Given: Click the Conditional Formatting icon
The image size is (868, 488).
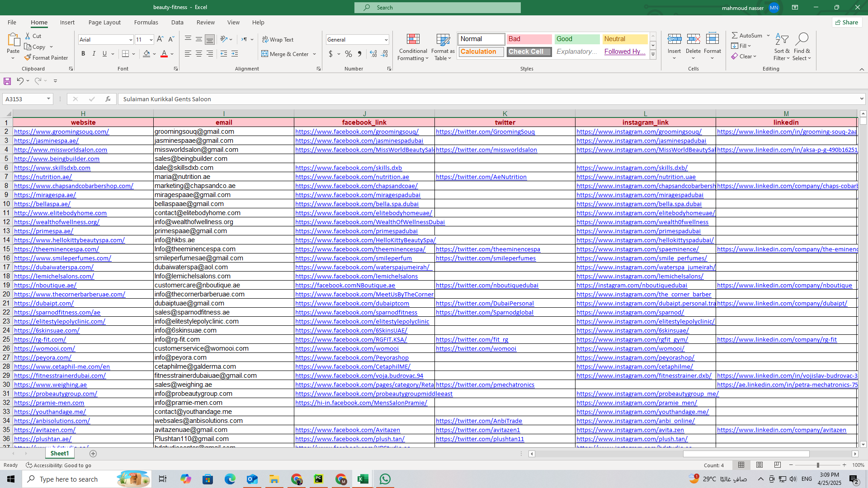Looking at the screenshot, I should point(413,39).
